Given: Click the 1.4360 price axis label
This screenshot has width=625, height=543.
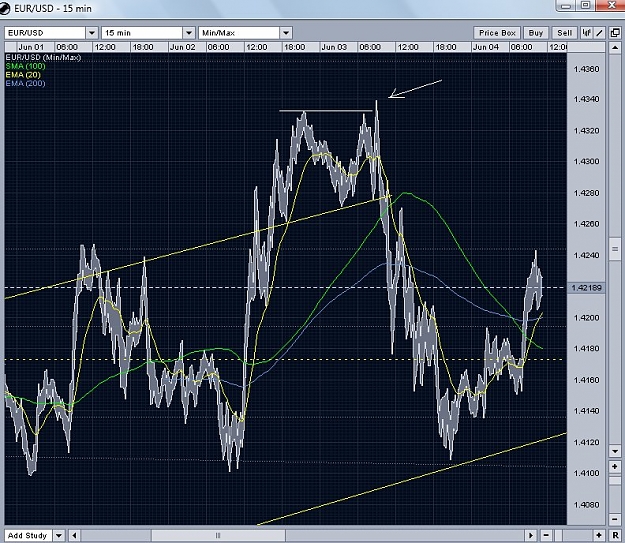Looking at the screenshot, I should (586, 69).
